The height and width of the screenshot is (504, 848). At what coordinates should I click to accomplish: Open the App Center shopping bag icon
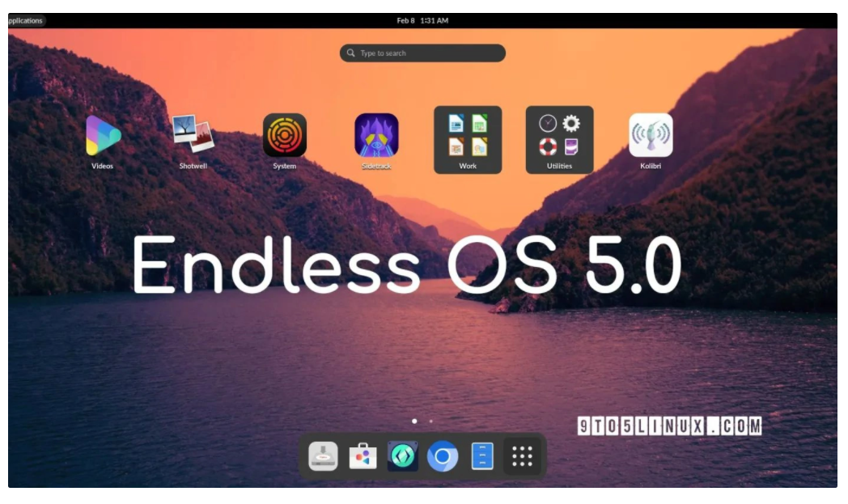pyautogui.click(x=363, y=456)
